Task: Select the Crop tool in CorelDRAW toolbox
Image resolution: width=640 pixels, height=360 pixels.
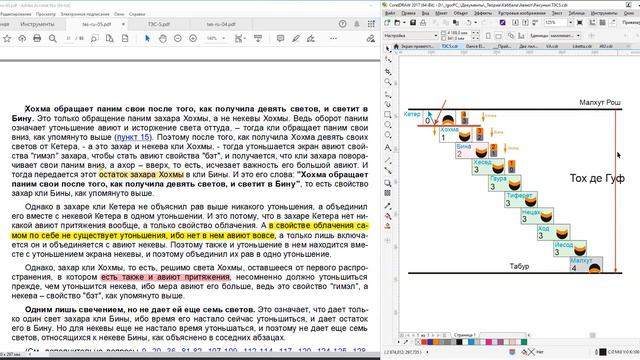Action: [388, 71]
